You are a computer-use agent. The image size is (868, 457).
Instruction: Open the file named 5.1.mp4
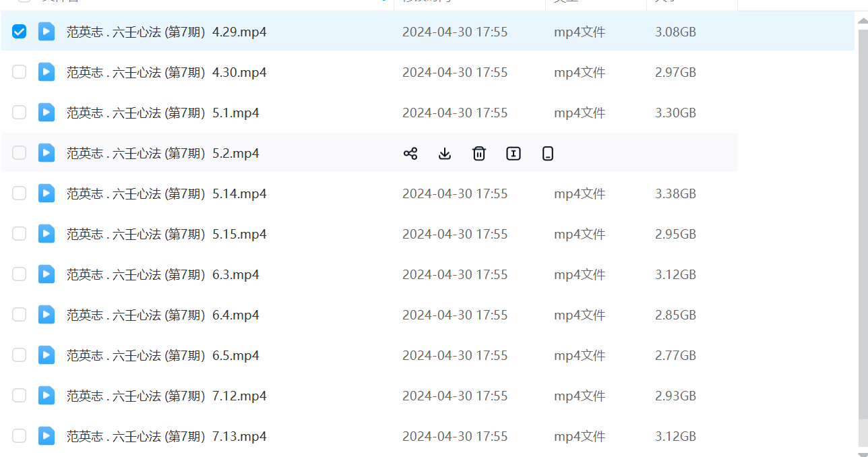(162, 113)
